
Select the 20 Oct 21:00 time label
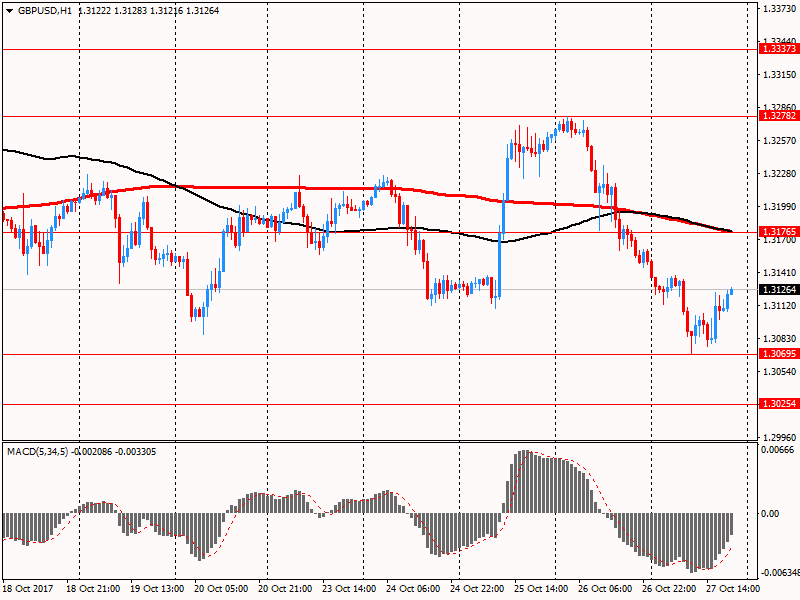(x=285, y=588)
